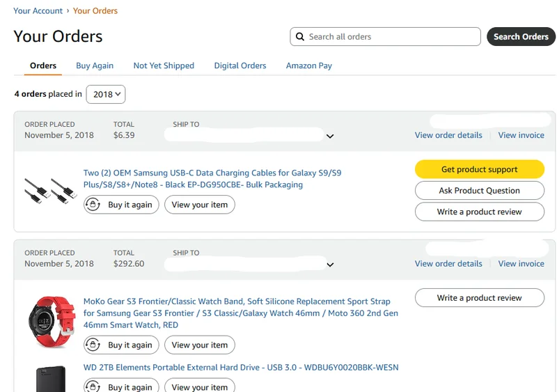This screenshot has height=392, width=557.
Task: Open the Not Yet Shipped tab
Action: tap(164, 65)
